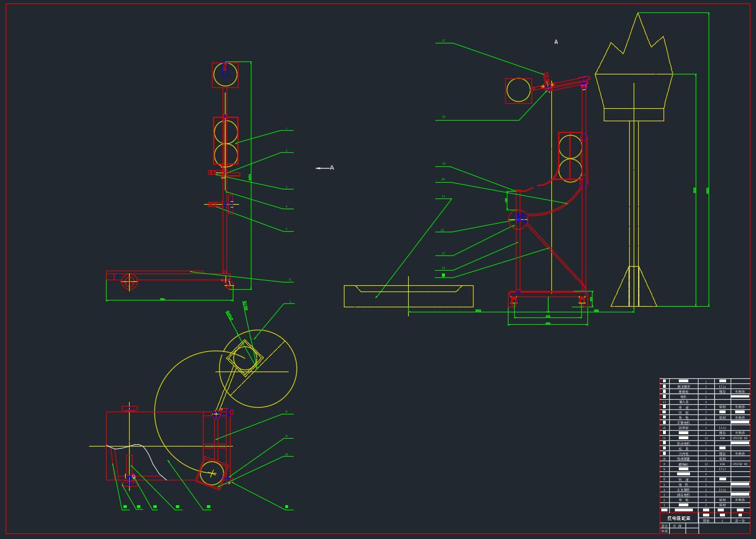Screen dimensions: 756x539
Task: Select the 设计 cell in title block
Action: point(665,526)
